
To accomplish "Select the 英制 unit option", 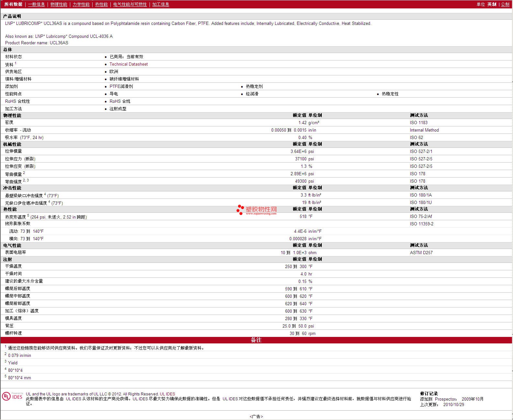I will coord(492,4).
